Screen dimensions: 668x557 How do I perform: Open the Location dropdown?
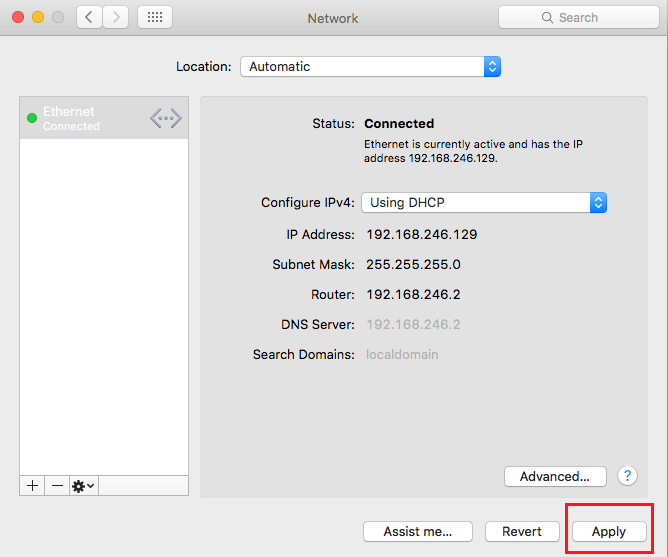(x=370, y=67)
